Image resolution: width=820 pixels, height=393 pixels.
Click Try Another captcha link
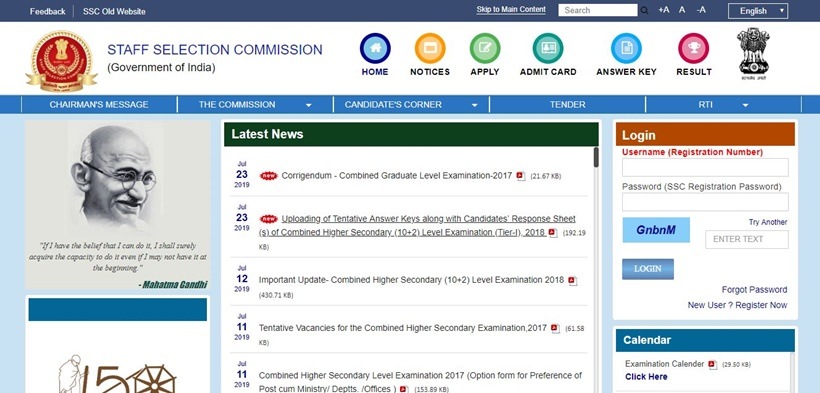pos(768,222)
